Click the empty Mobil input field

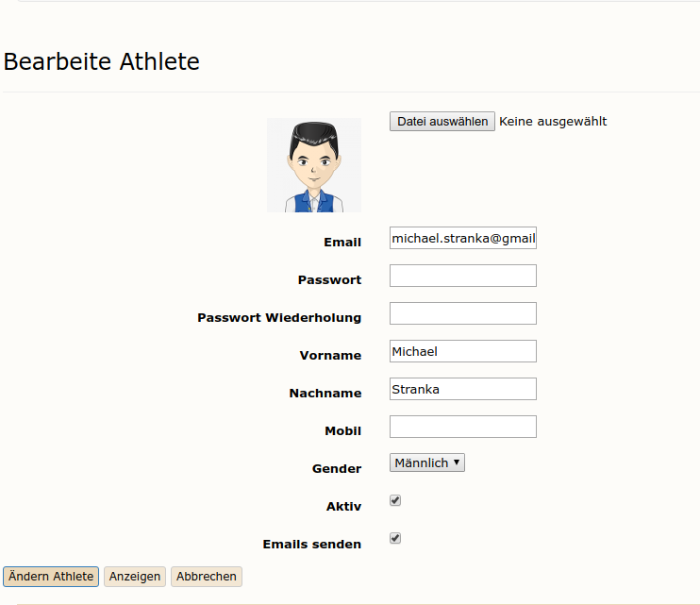[462, 427]
